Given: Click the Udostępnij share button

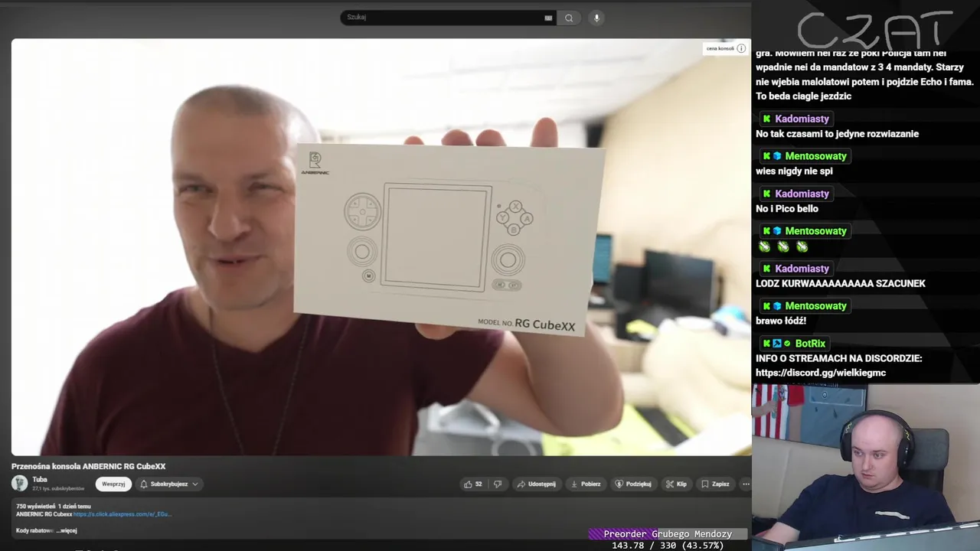Looking at the screenshot, I should [536, 484].
